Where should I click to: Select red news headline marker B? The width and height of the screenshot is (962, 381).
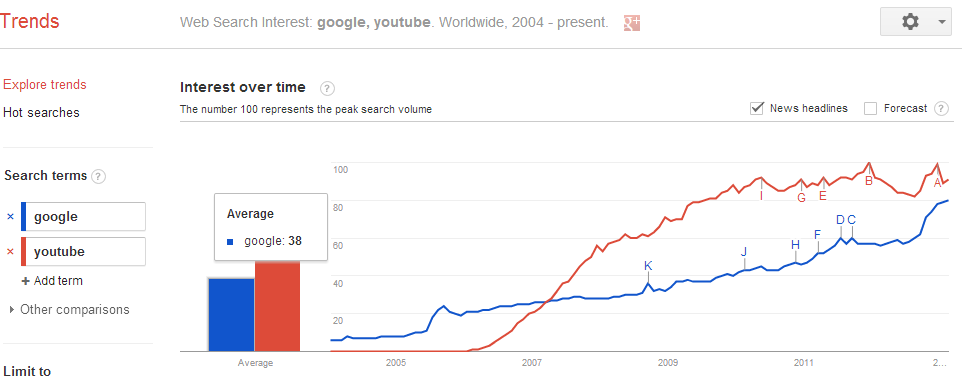tap(869, 181)
